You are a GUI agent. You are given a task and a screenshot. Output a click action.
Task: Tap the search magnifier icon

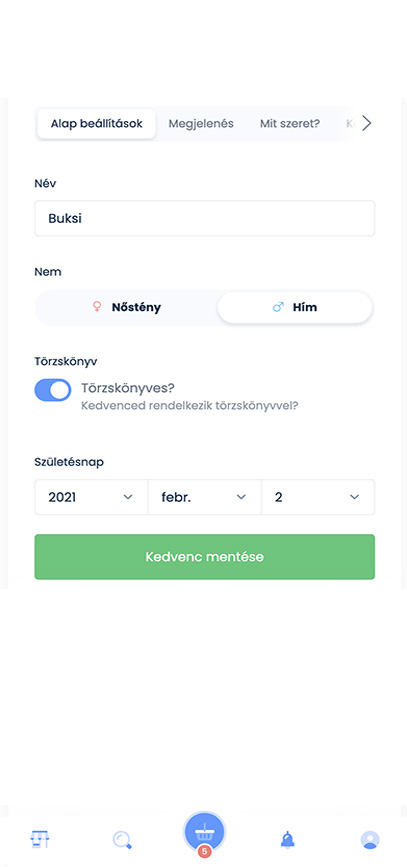pos(122,840)
